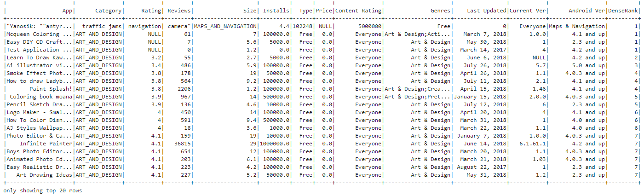Click the App column header
644x196 pixels.
[67, 11]
